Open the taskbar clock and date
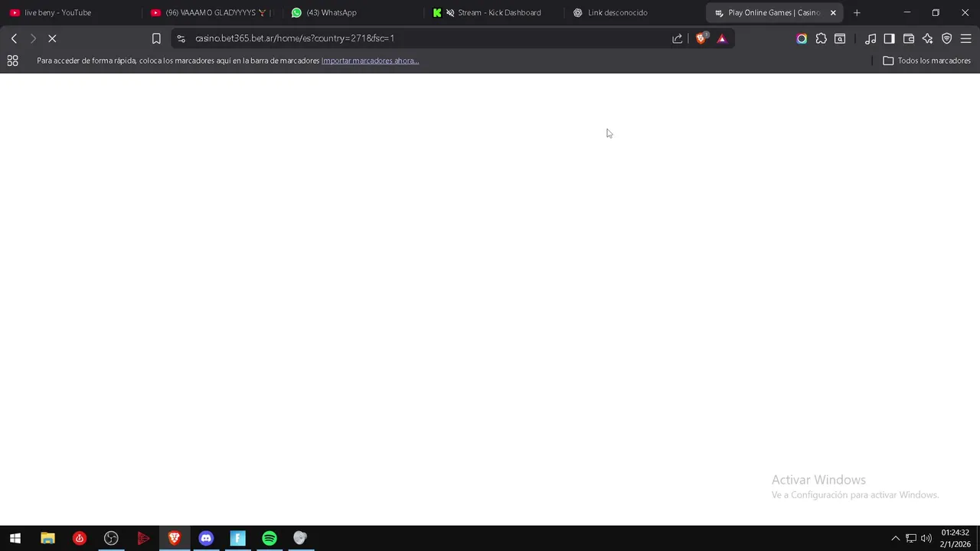Image resolution: width=980 pixels, height=551 pixels. [x=955, y=538]
